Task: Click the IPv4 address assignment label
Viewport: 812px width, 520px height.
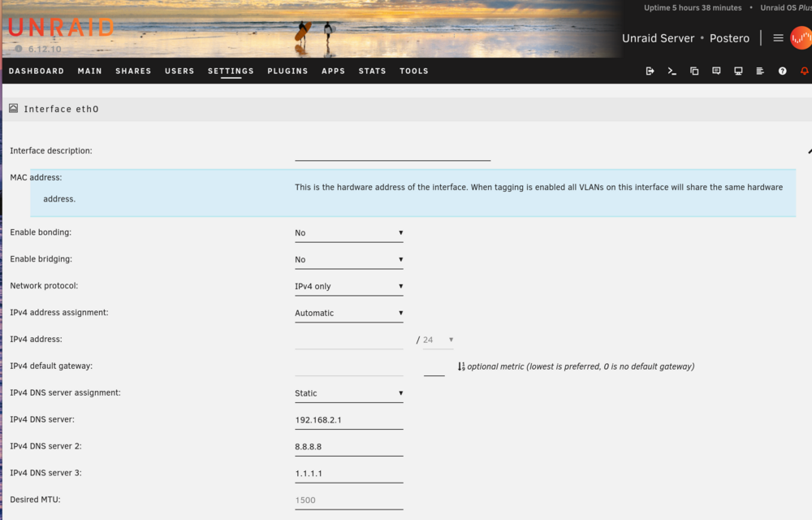Action: tap(59, 312)
